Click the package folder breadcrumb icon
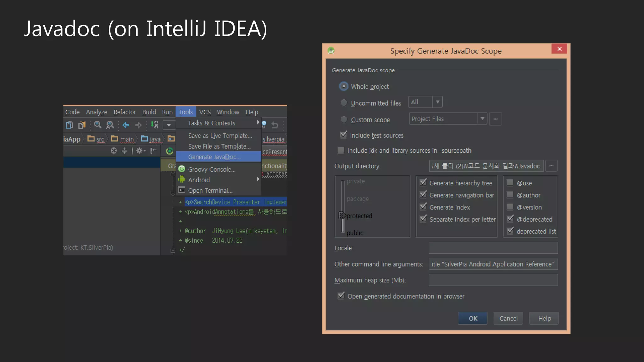Image resolution: width=644 pixels, height=362 pixels. (x=171, y=139)
